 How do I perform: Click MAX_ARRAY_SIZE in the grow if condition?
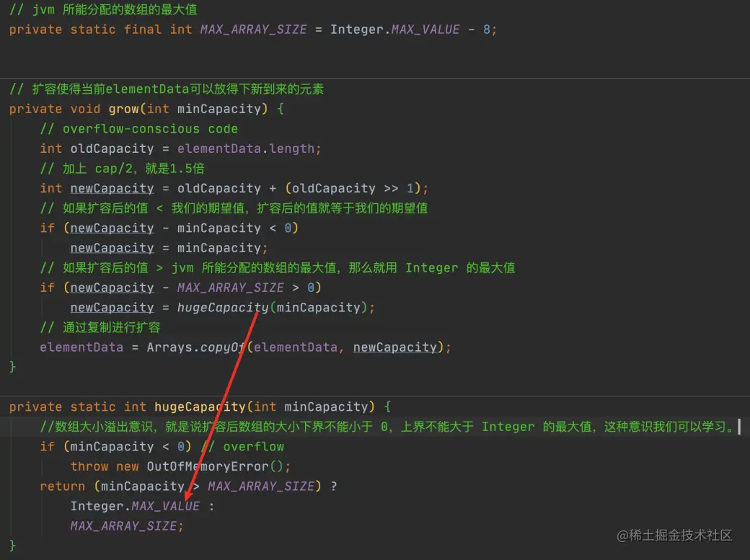[x=231, y=288]
